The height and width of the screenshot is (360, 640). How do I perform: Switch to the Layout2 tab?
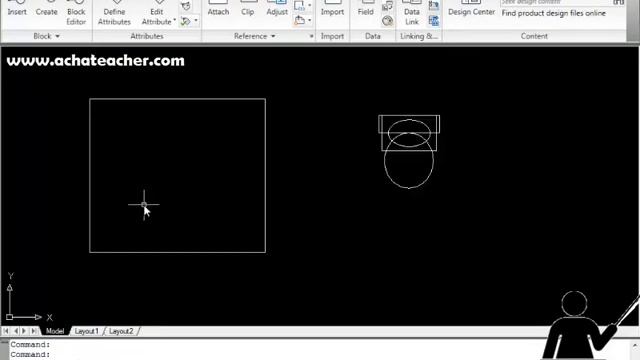(121, 331)
